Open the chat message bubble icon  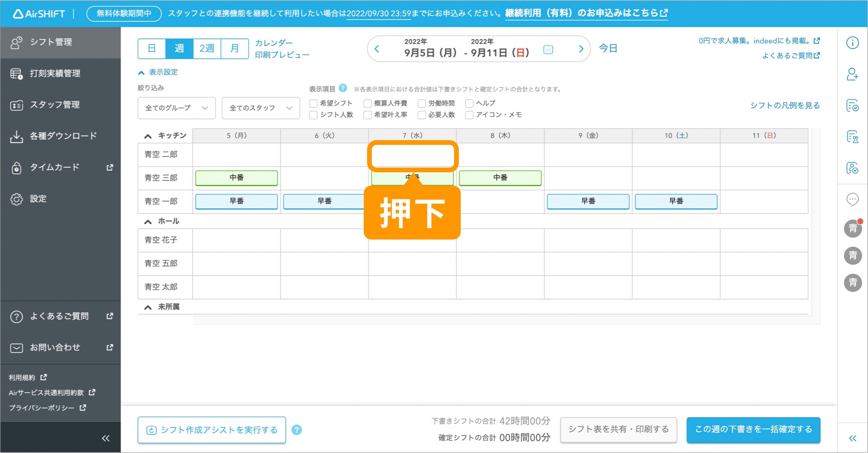coord(852,199)
